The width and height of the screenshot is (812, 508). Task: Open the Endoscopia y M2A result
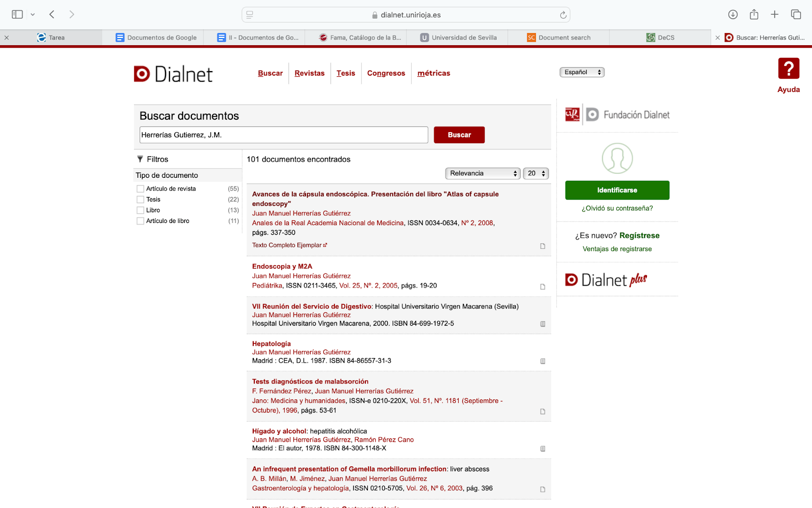282,266
